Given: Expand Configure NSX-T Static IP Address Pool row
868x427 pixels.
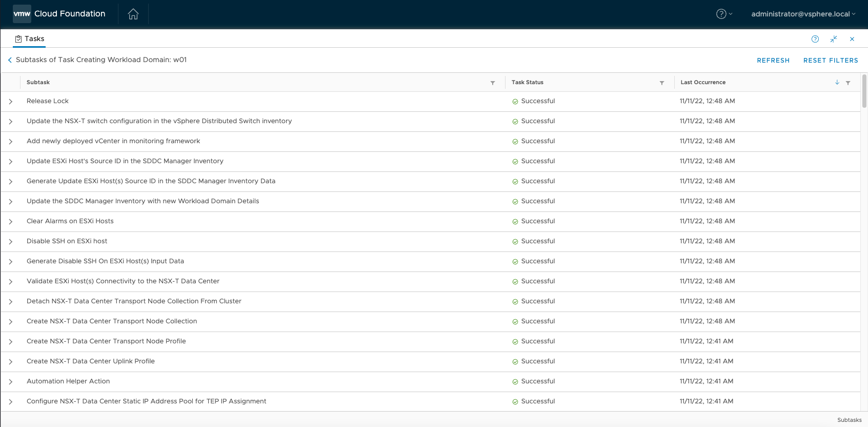Looking at the screenshot, I should 10,402.
